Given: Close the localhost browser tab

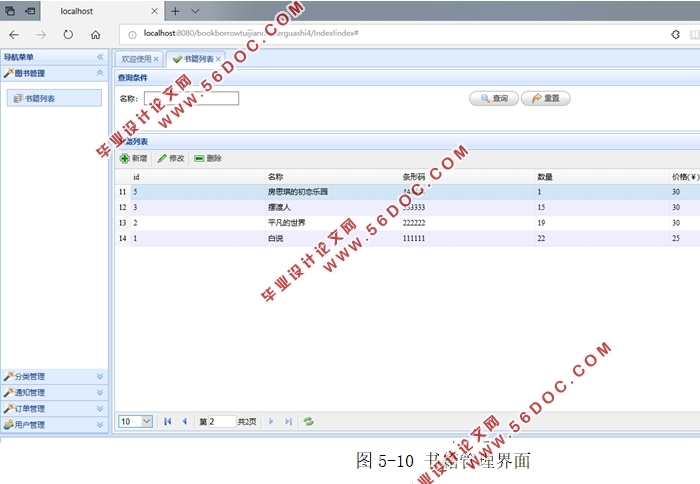Looking at the screenshot, I should [154, 11].
